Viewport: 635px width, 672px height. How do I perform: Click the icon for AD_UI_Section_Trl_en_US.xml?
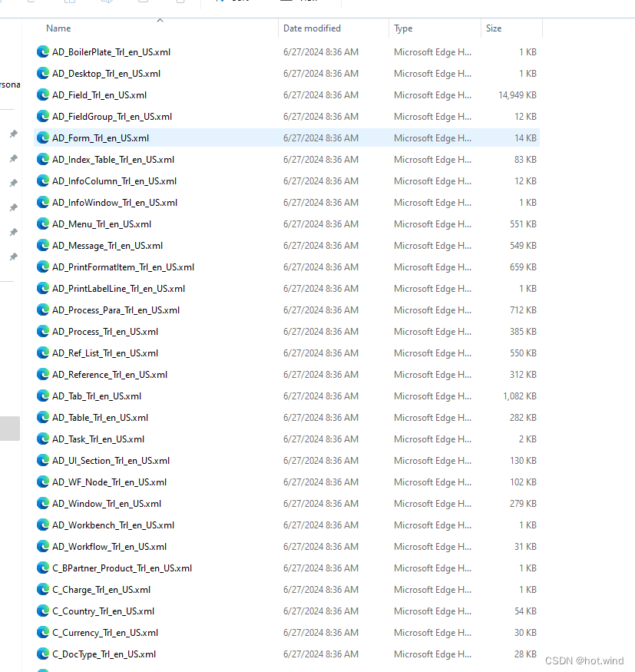[x=43, y=460]
